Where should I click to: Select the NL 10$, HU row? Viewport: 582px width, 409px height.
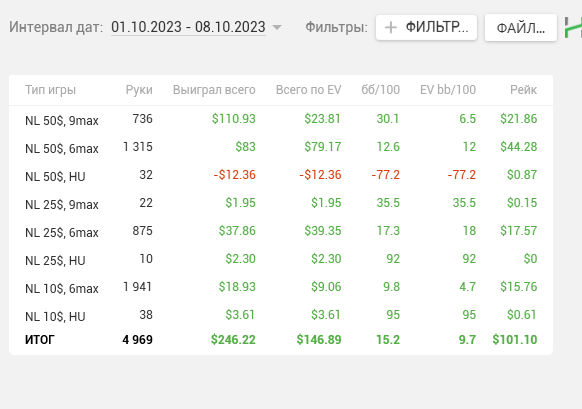coord(281,315)
